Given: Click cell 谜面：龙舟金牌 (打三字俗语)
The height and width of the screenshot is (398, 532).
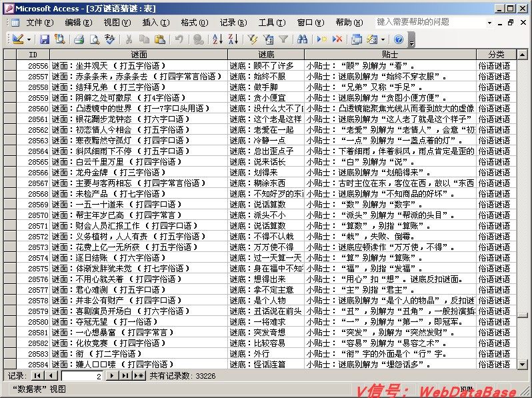Looking at the screenshot, I should [x=139, y=173].
